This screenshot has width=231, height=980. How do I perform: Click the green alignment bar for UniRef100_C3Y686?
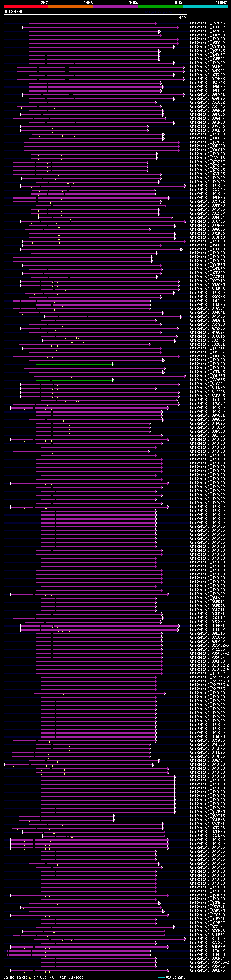pos(75,380)
